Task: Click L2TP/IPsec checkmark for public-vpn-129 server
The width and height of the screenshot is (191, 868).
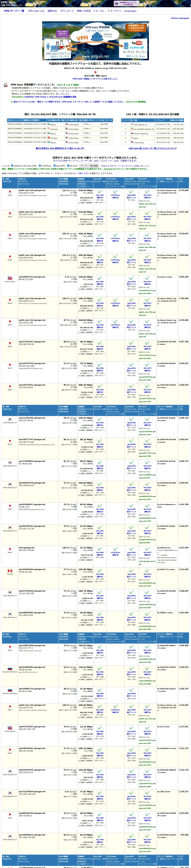Action: (115, 191)
